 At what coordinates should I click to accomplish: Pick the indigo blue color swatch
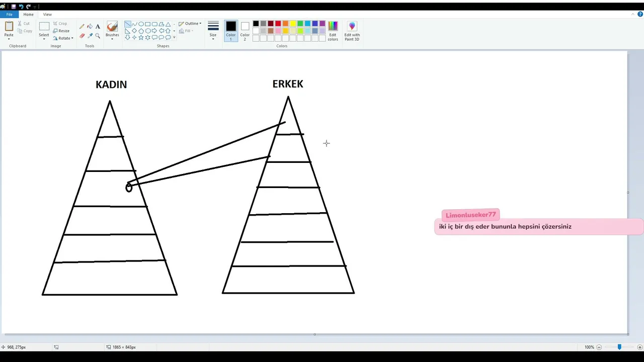(315, 24)
